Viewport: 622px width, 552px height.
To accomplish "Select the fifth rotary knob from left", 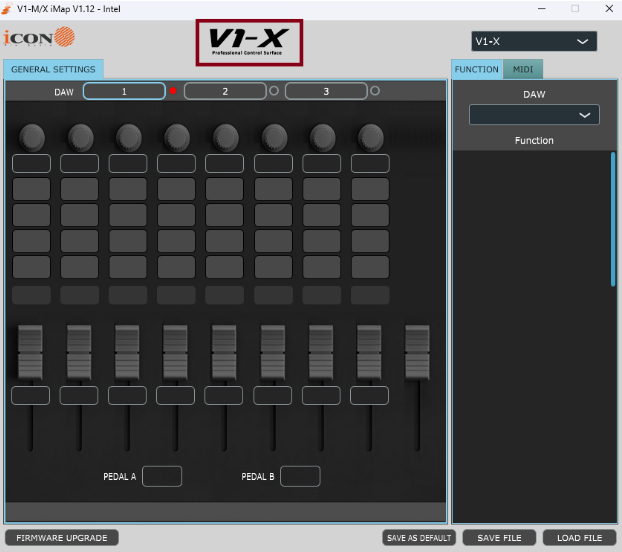I will click(x=225, y=138).
